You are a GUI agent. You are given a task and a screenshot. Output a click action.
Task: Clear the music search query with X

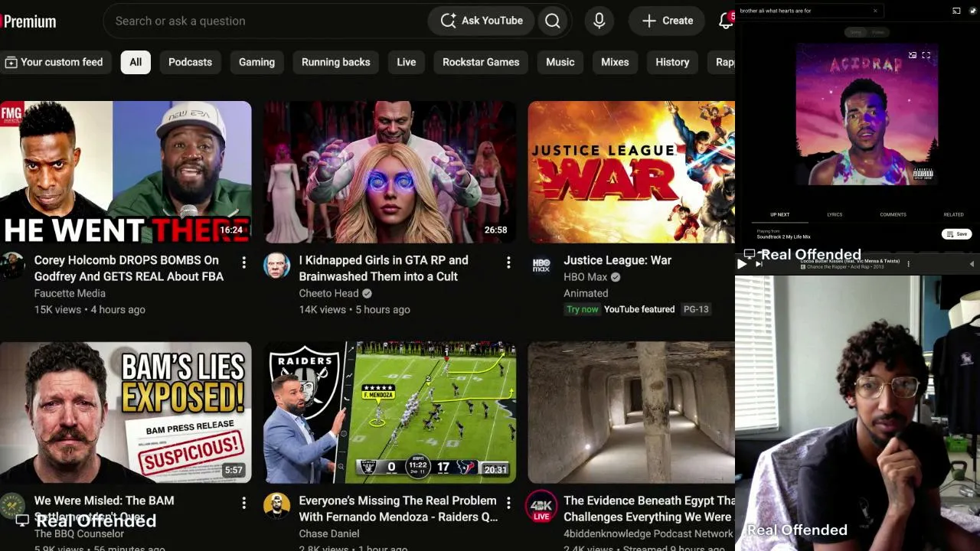point(875,11)
